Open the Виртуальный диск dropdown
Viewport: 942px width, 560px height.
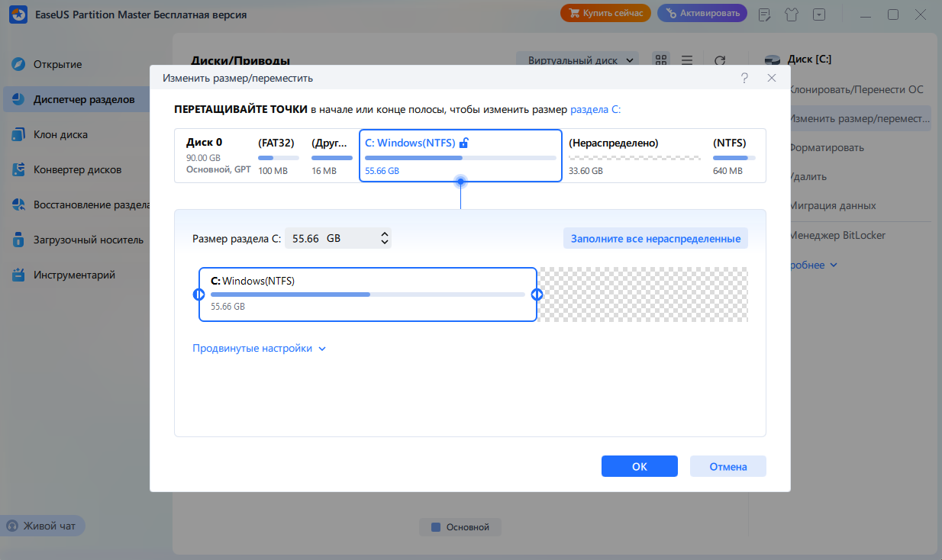578,60
